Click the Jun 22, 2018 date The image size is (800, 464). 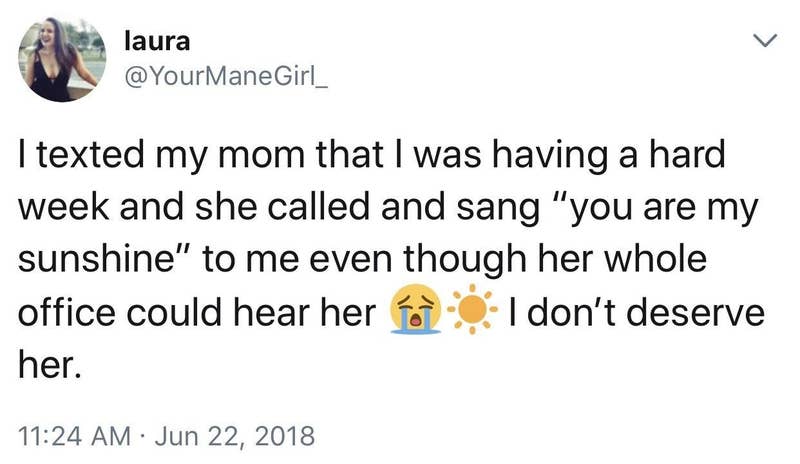tap(234, 436)
